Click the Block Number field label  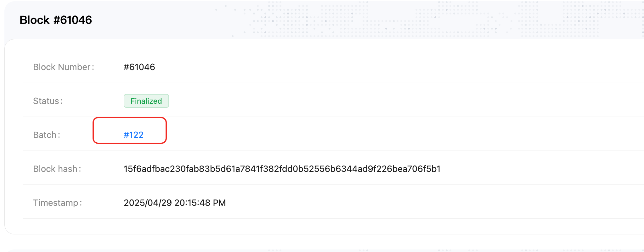pyautogui.click(x=64, y=67)
